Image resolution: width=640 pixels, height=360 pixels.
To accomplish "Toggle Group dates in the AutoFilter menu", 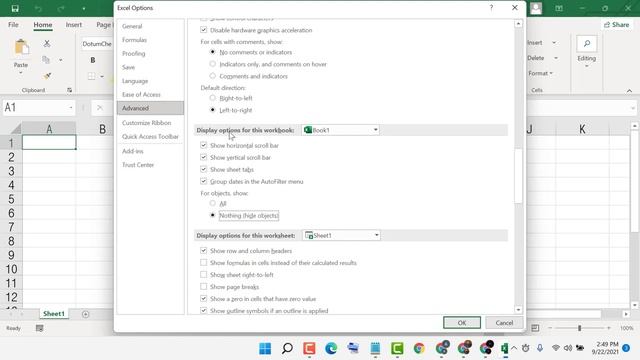I will pos(203,181).
